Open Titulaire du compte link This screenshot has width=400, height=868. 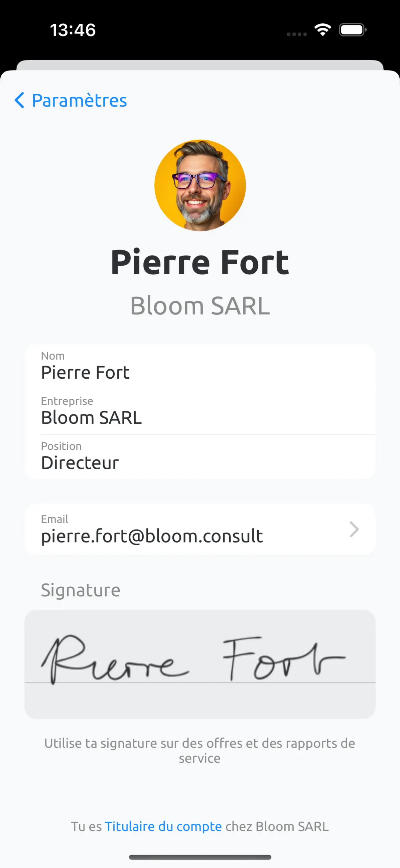[163, 827]
